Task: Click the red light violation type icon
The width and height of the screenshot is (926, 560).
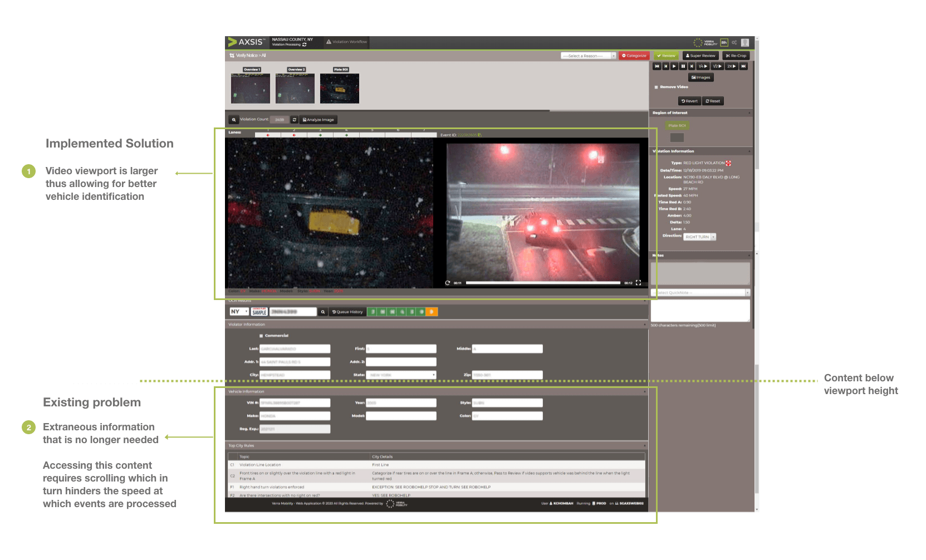Action: point(728,163)
